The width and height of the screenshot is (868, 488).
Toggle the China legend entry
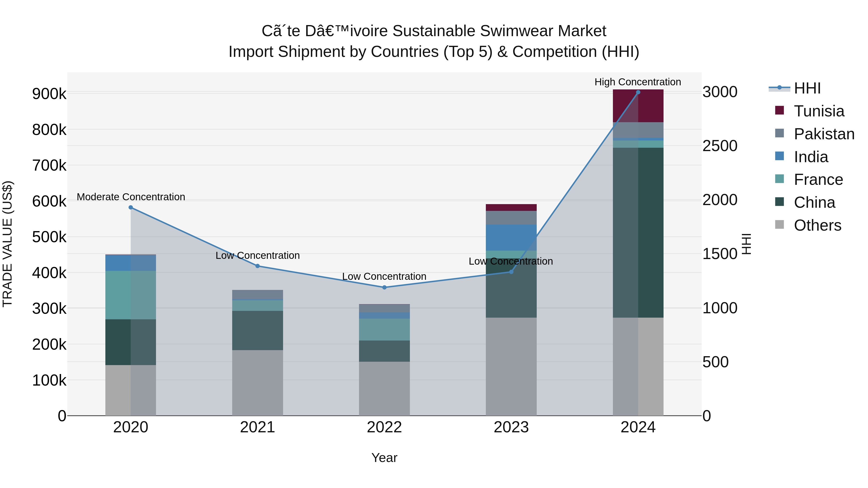805,202
